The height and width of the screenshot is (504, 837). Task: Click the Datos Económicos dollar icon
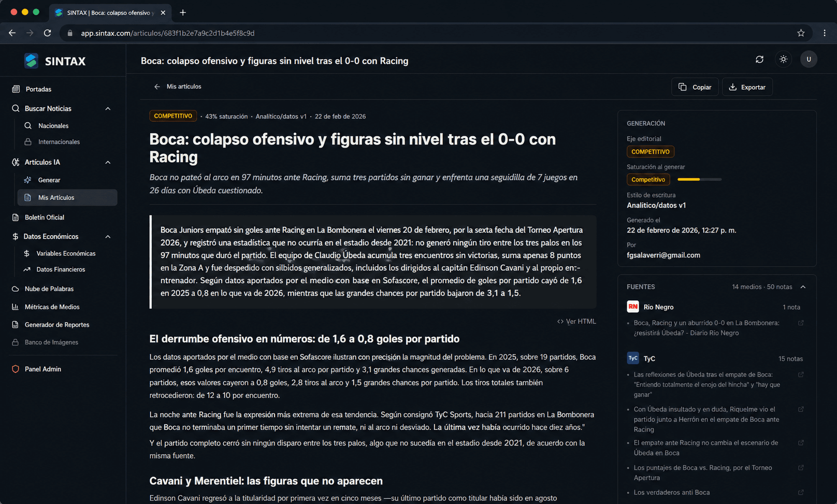tap(16, 237)
